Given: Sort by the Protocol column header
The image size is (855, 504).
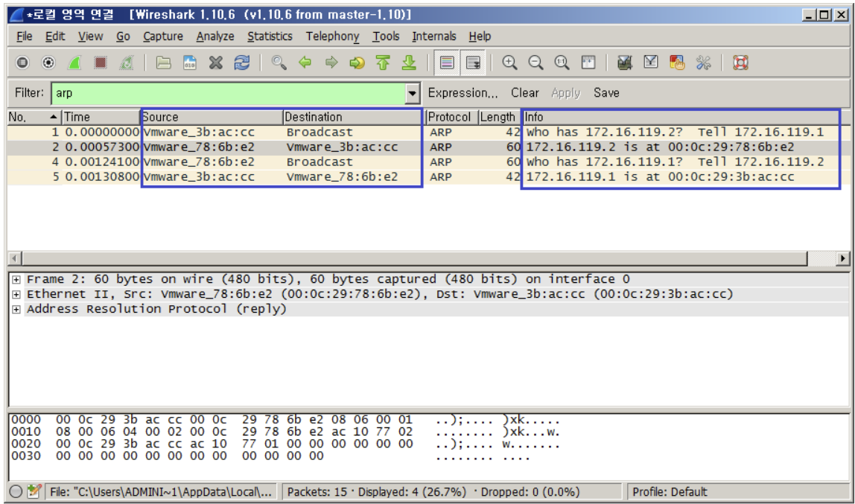Looking at the screenshot, I should pos(451,117).
